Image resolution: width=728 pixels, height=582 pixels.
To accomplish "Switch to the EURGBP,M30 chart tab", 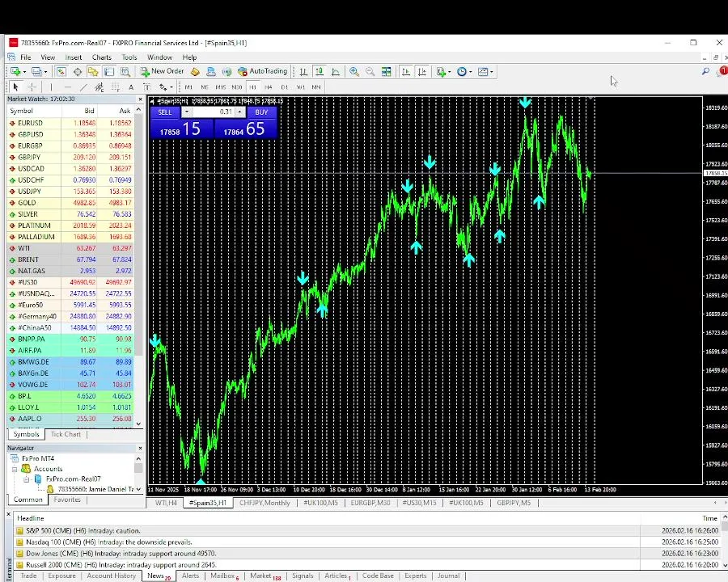I will (x=370, y=503).
